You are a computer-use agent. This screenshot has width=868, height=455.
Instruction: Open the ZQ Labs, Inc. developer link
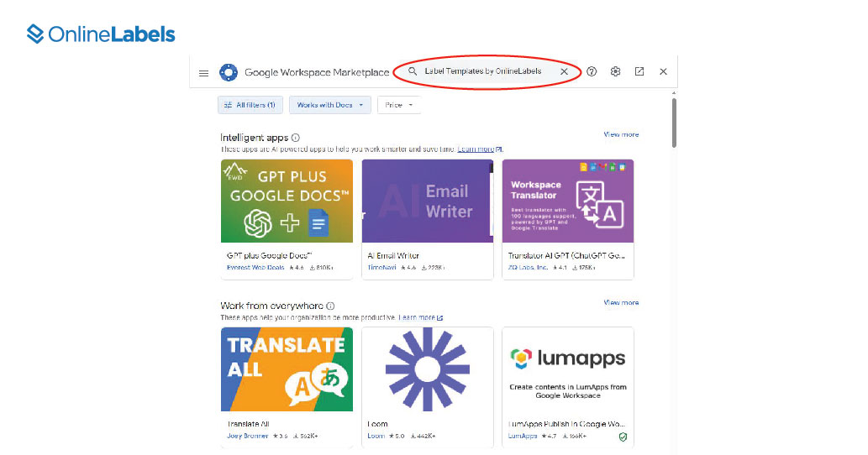tap(528, 268)
